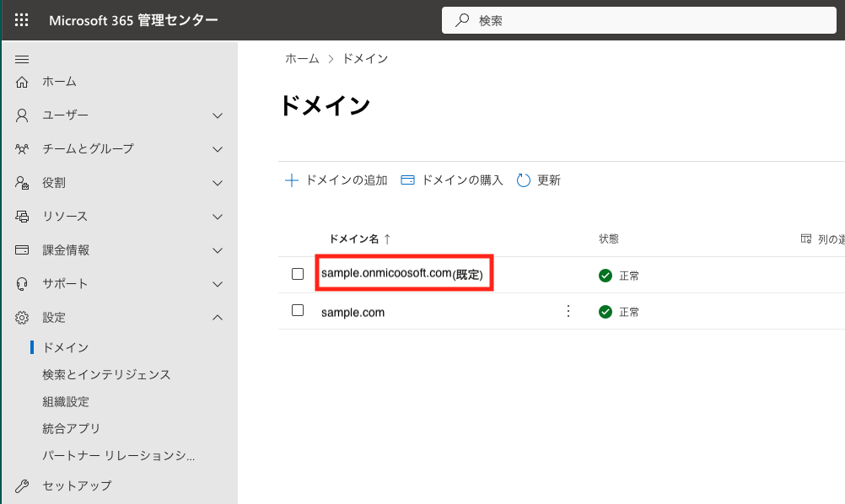Click the ドメイン page heading

point(325,105)
